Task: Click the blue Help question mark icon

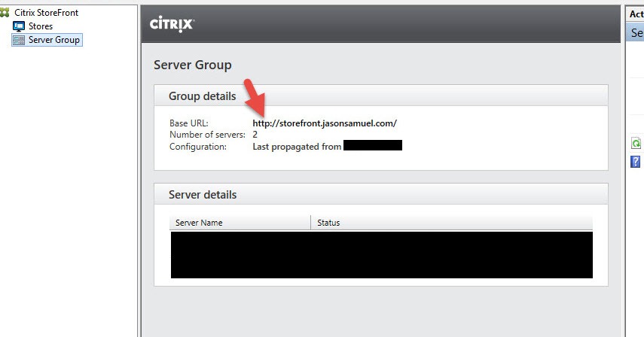Action: click(636, 162)
